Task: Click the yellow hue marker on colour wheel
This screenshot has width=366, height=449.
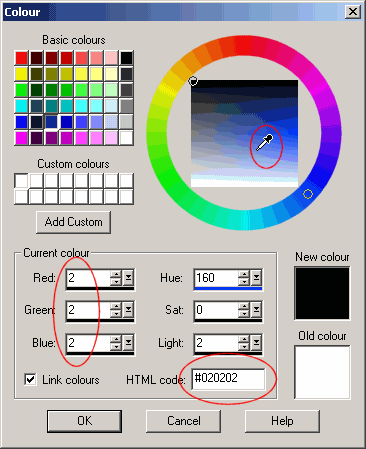Action: pos(308,194)
